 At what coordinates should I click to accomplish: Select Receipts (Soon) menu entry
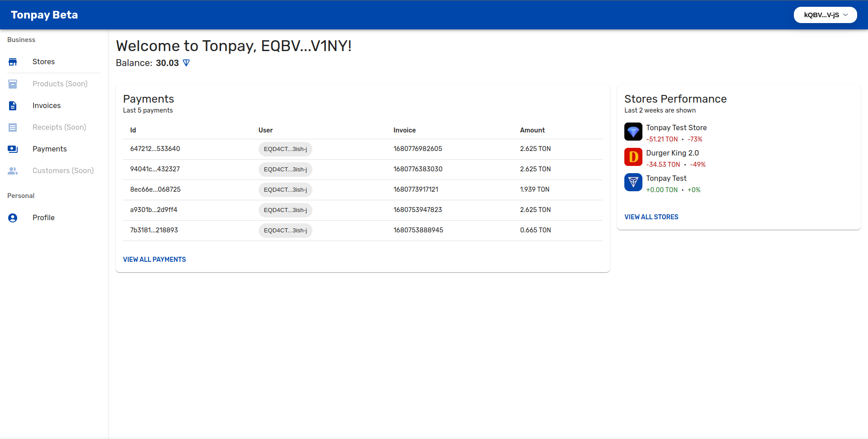point(54,127)
